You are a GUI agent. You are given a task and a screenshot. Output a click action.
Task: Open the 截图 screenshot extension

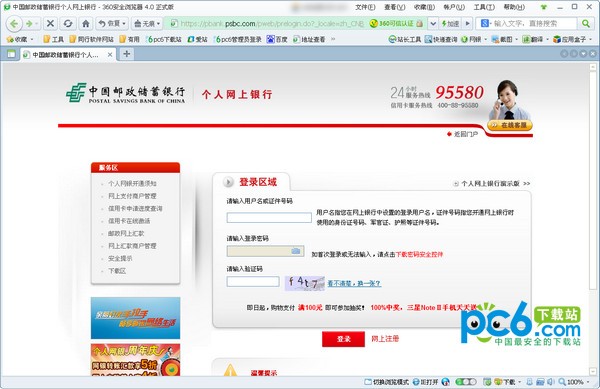[505, 39]
